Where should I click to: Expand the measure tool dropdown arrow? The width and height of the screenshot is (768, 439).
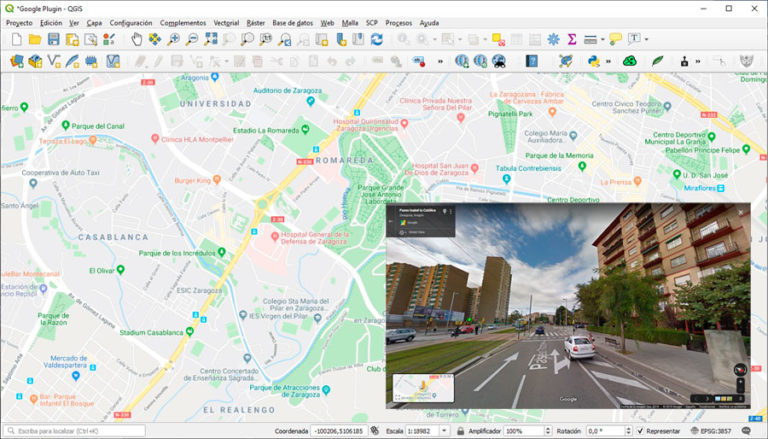(x=602, y=39)
